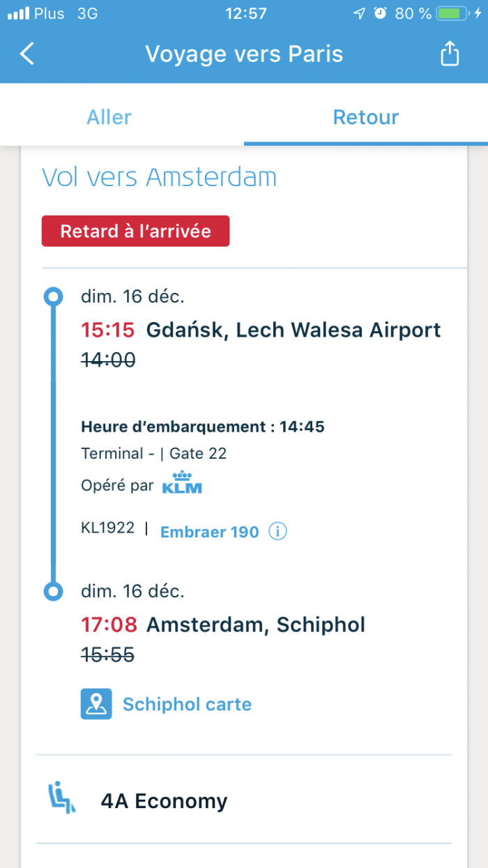Tap the battery icon in status bar
This screenshot has width=488, height=868.
(457, 13)
